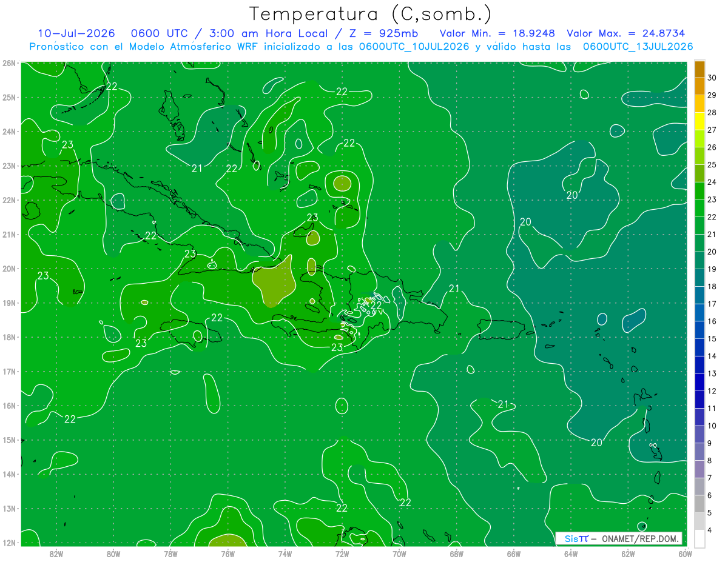
Task: Pick the purple-gray colorbar segment between 8 and 9
Action: (x=699, y=452)
